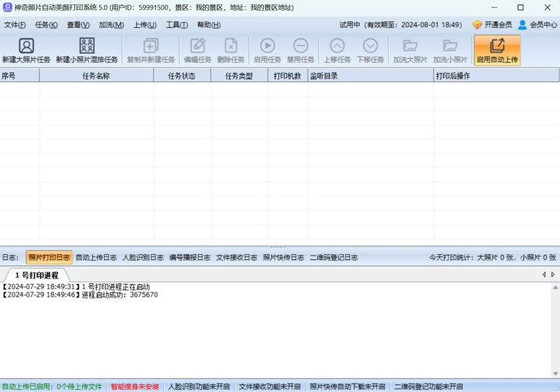Click 加洗小照片 folder icon
Viewport: 560px width, 392px height.
450,45
